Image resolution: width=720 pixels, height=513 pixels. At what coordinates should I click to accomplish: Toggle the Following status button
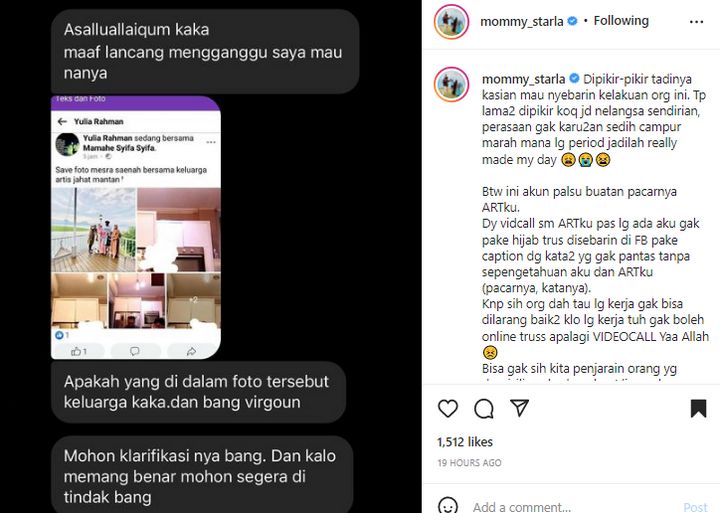coord(621,21)
